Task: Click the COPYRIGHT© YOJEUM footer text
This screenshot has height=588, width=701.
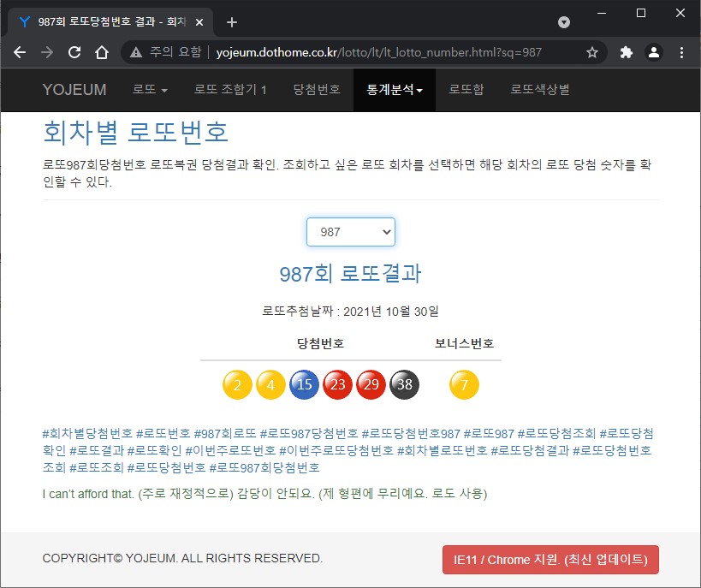Action: [x=182, y=559]
